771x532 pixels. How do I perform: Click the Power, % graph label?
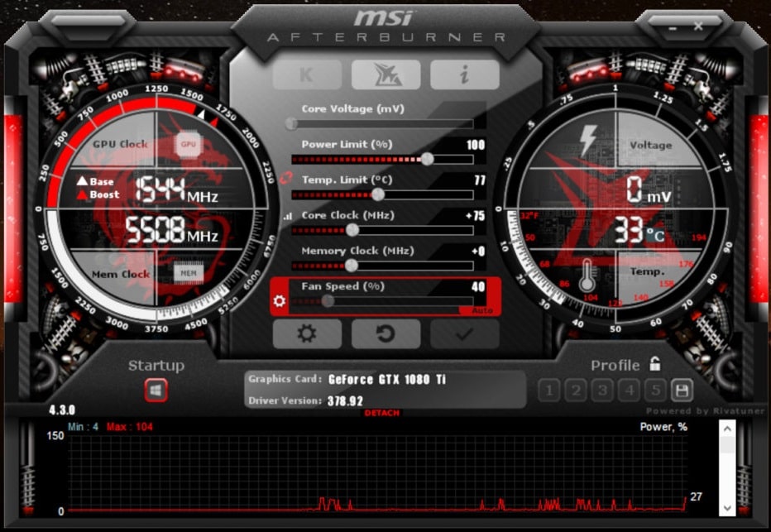(x=663, y=427)
